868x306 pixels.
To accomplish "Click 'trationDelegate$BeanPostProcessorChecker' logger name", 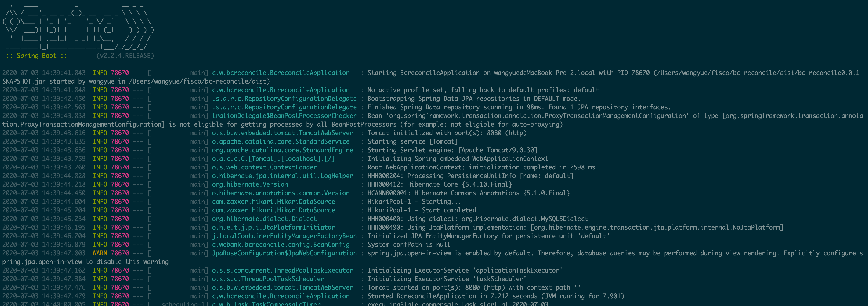I will click(284, 115).
